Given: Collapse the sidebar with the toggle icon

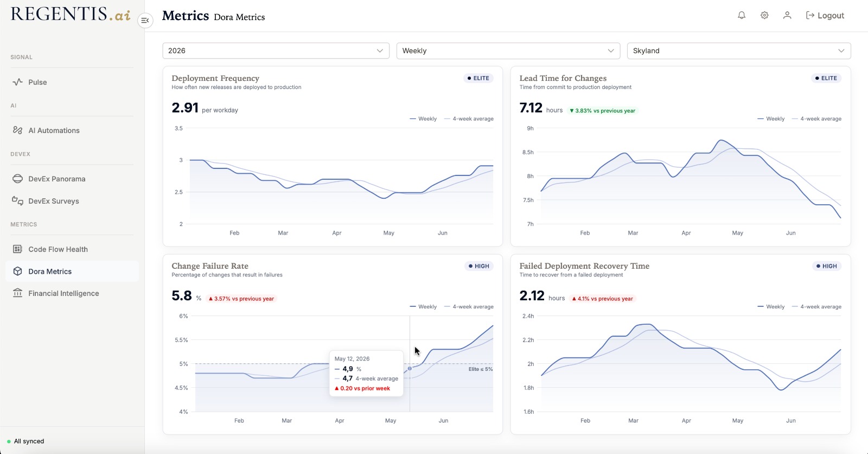Looking at the screenshot, I should click(145, 21).
